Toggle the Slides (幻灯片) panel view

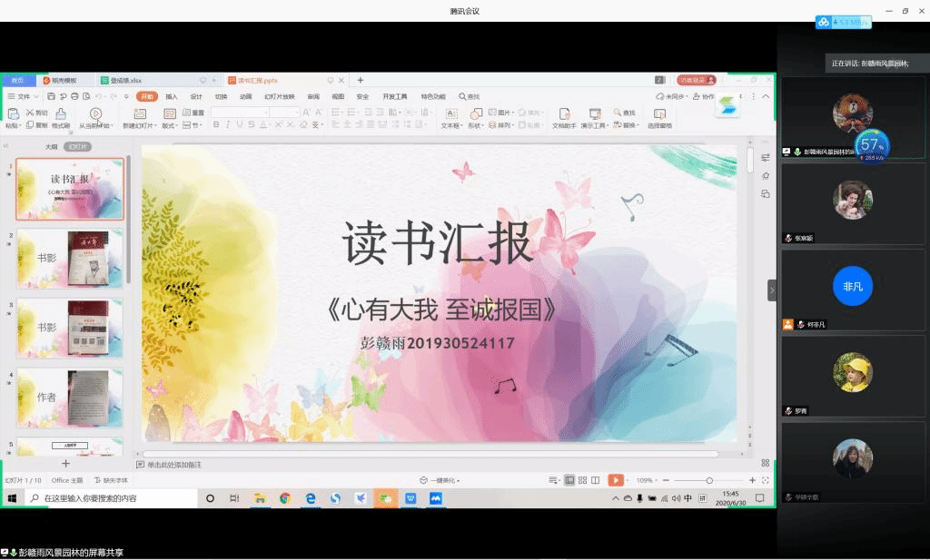click(78, 146)
